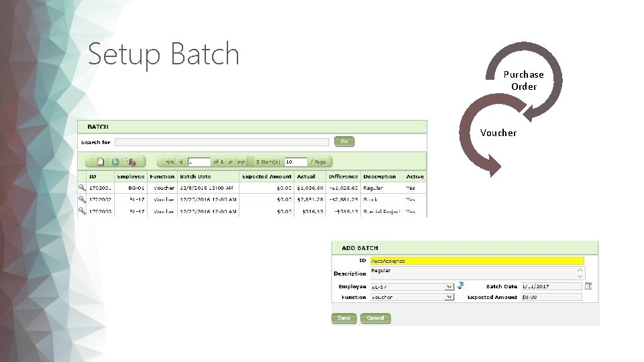Sort by the Expected Amount column header

coord(266,176)
